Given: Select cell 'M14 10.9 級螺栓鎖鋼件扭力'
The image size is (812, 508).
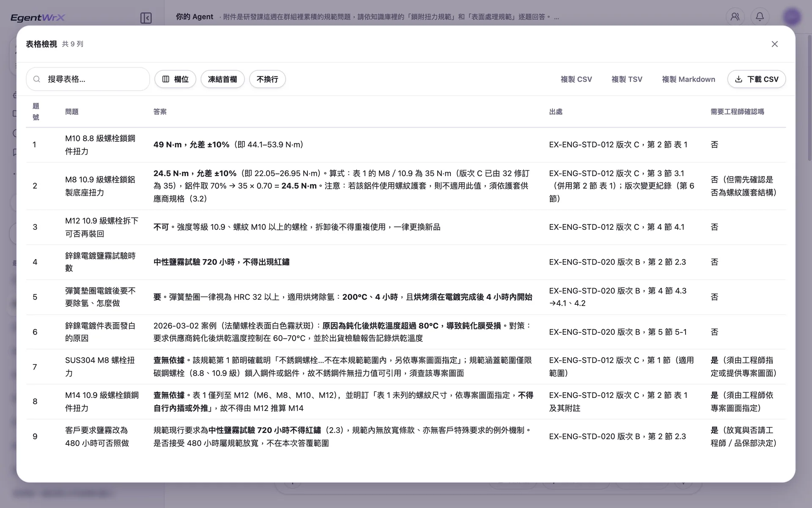Looking at the screenshot, I should coord(102,401).
